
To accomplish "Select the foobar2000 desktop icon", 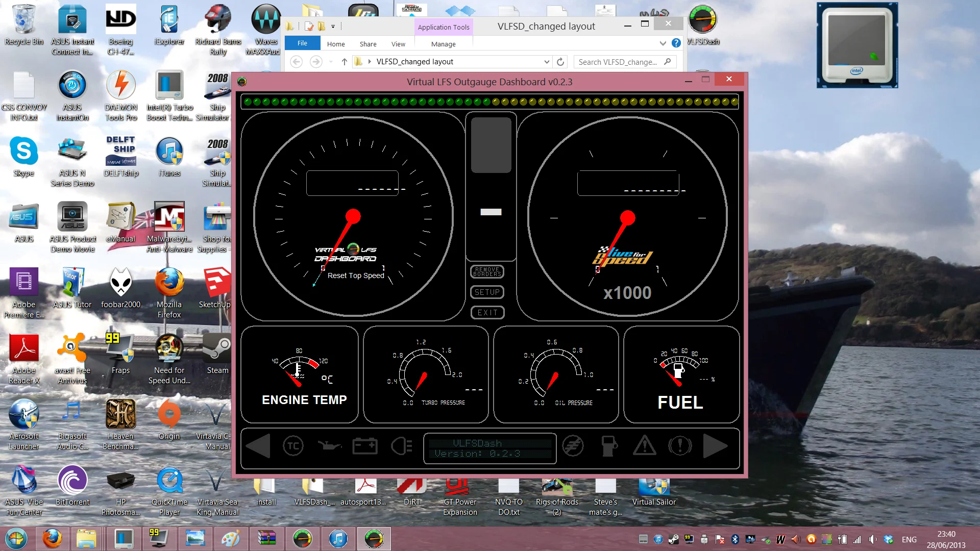I will point(121,288).
